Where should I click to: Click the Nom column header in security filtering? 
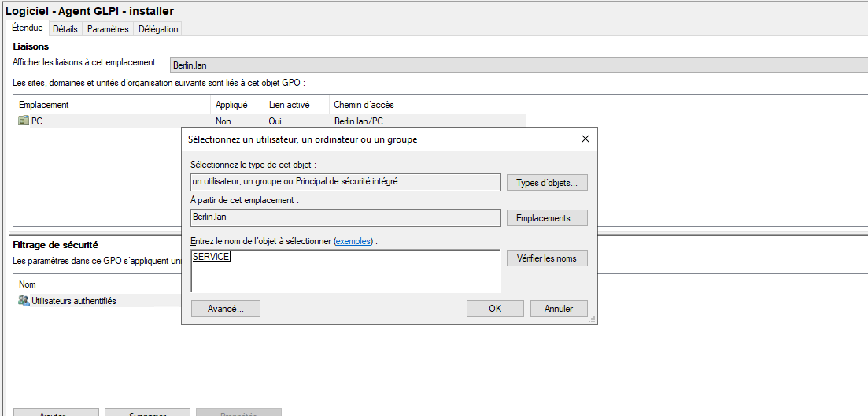(28, 284)
